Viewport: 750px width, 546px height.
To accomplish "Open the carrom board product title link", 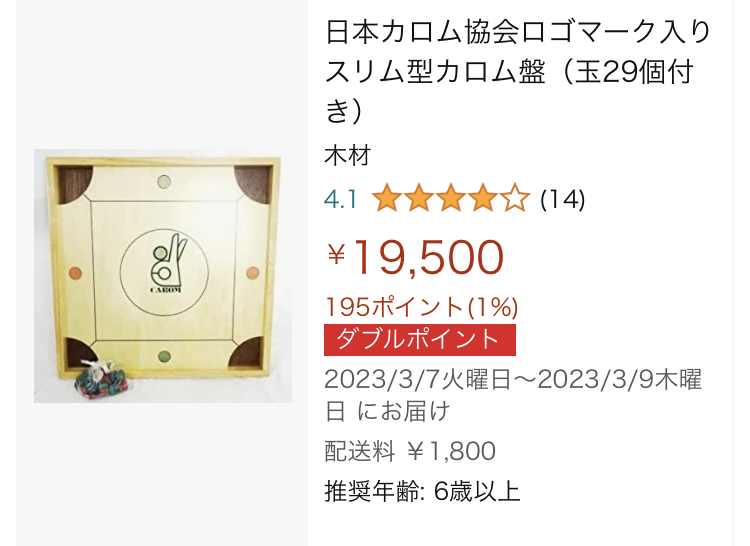I will (x=518, y=72).
